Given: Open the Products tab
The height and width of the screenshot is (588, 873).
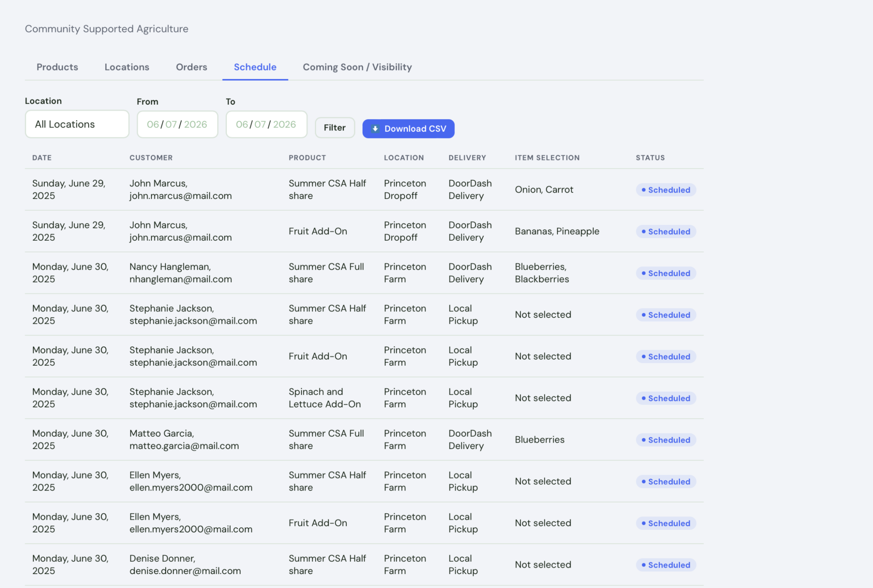Looking at the screenshot, I should (57, 67).
